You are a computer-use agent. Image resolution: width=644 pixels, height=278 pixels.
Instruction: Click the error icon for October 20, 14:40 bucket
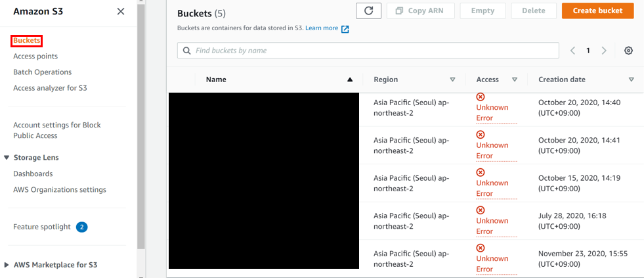[480, 97]
